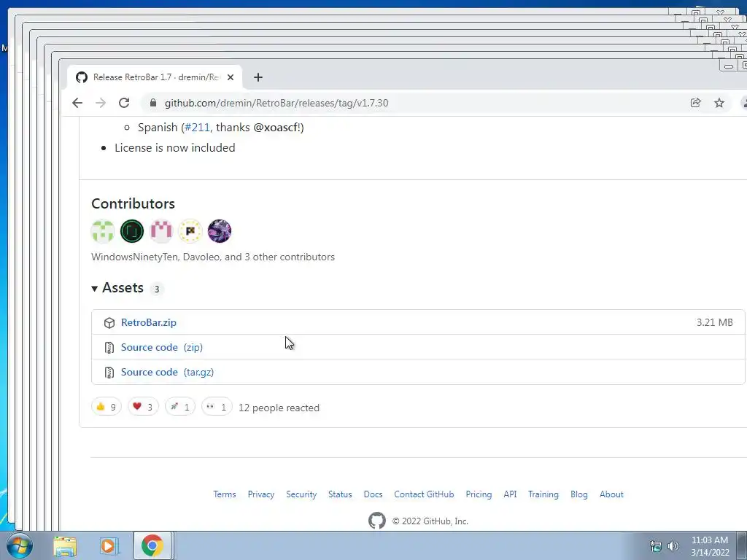Click the package icon beside RetroBar.zip
The height and width of the screenshot is (560, 747).
(x=109, y=323)
